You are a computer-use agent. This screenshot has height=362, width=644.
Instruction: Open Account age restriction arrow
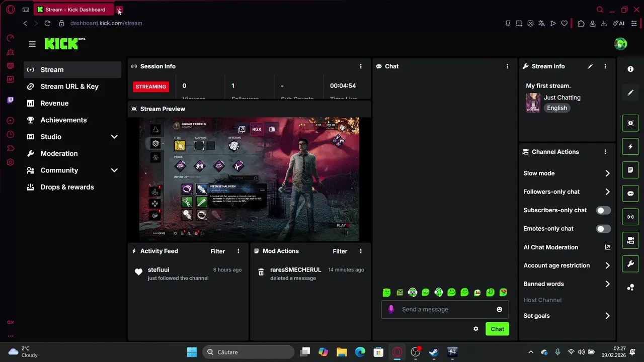tap(607, 265)
